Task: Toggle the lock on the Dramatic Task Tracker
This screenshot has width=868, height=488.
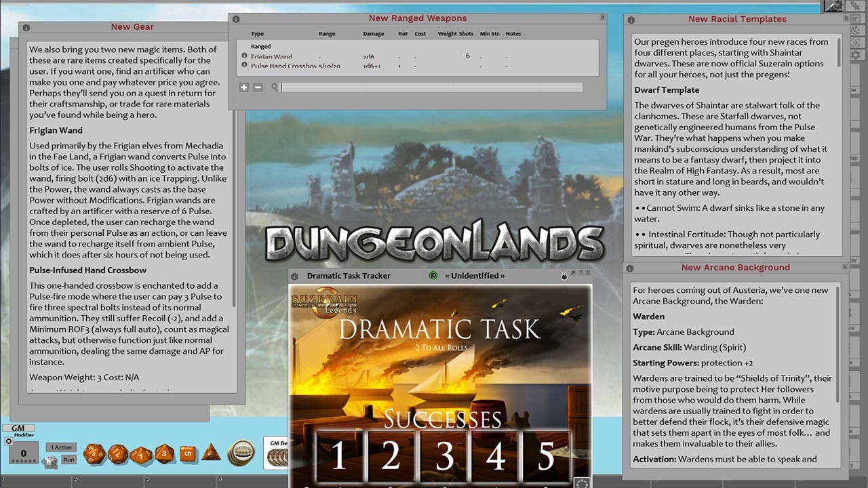Action: [564, 274]
